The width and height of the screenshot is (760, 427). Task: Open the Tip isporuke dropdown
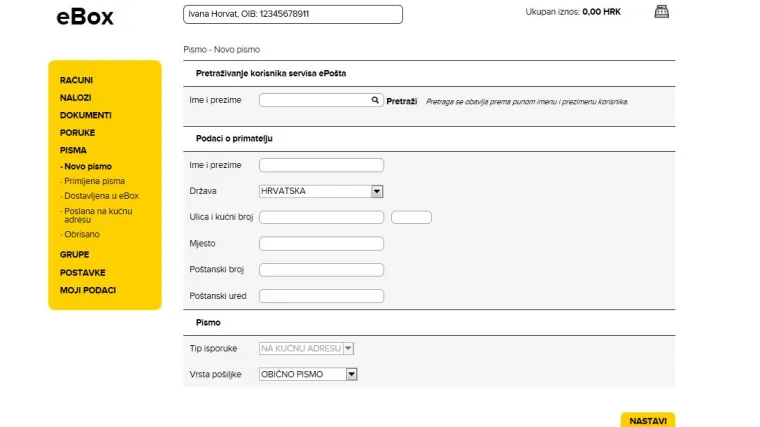[x=348, y=348]
